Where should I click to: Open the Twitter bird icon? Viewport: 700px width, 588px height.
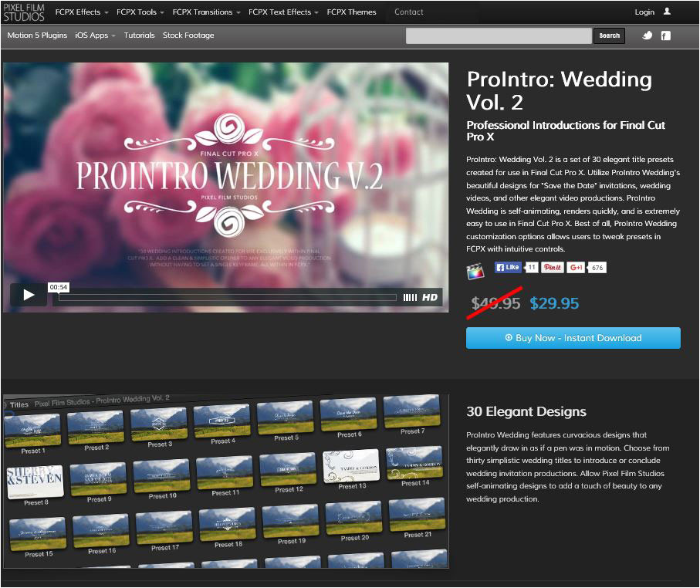pyautogui.click(x=648, y=35)
